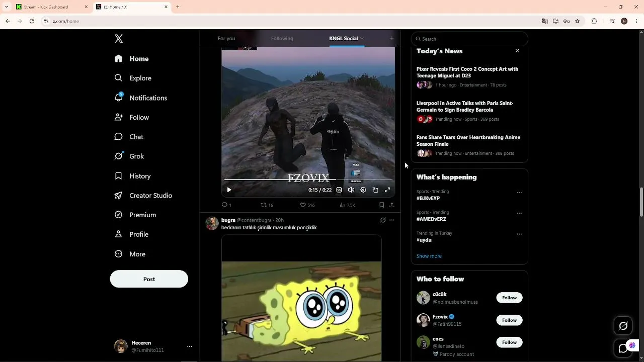Open the site information icon in address bar
Image resolution: width=644 pixels, height=362 pixels.
coord(46,21)
